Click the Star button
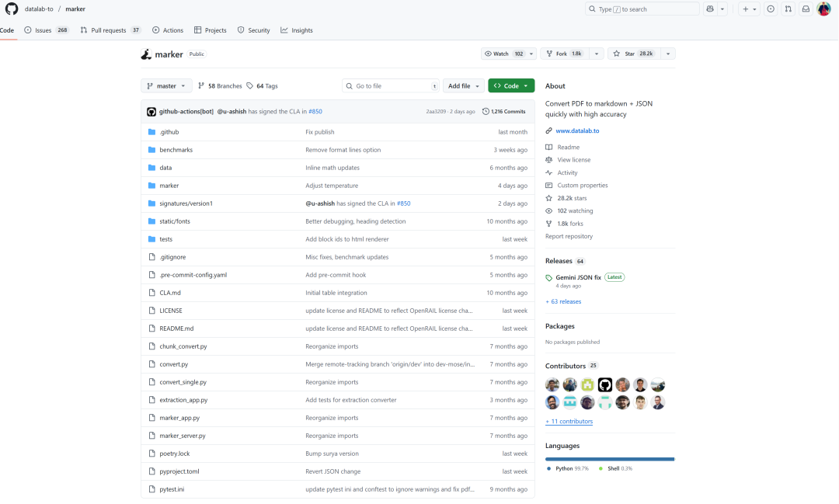The width and height of the screenshot is (839, 504). (635, 54)
